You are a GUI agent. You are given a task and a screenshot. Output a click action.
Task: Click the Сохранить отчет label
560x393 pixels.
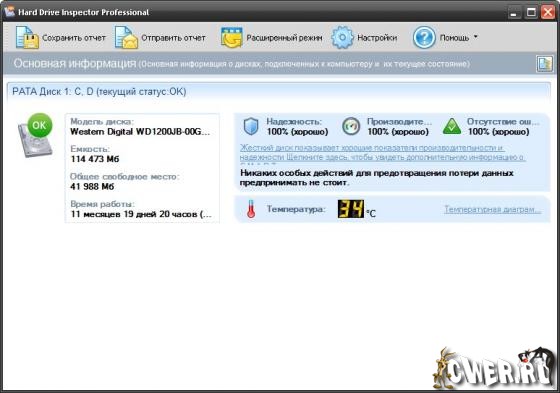point(74,38)
